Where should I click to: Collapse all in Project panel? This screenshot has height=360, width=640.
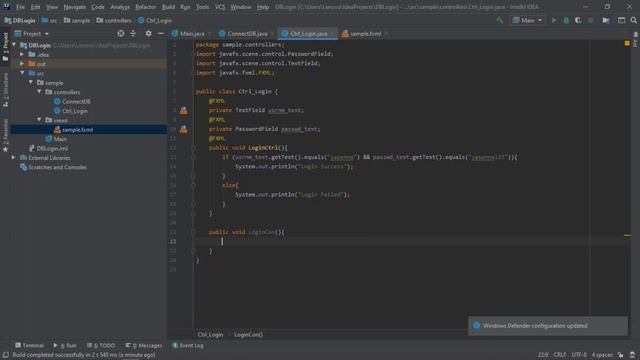click(x=133, y=33)
